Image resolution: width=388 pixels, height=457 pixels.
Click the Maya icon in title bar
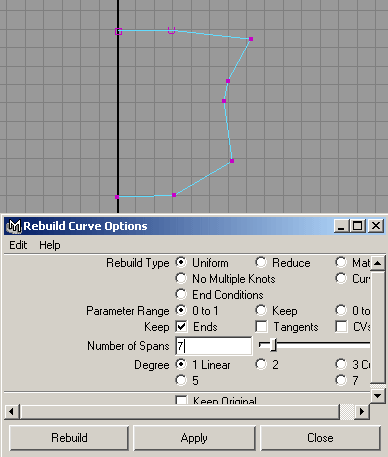click(x=14, y=226)
